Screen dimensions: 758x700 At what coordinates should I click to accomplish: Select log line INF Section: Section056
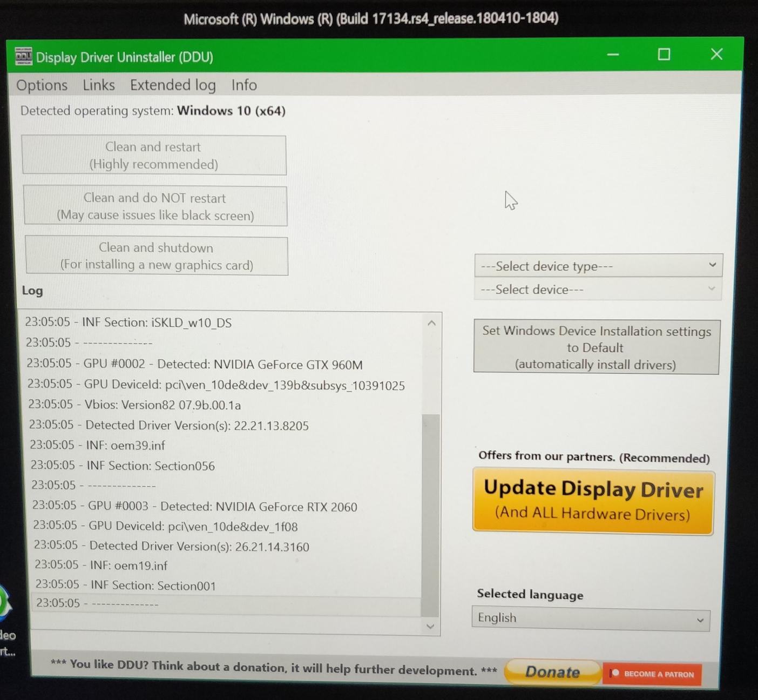(123, 465)
